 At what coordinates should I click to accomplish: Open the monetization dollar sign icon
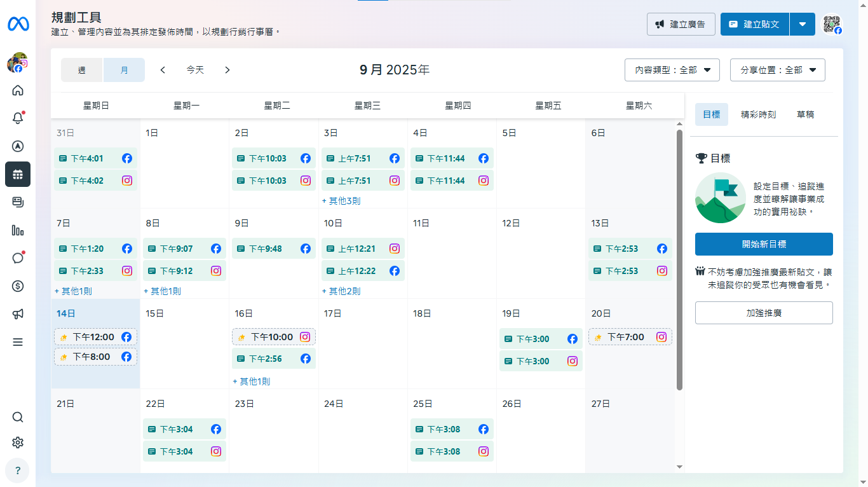click(18, 286)
